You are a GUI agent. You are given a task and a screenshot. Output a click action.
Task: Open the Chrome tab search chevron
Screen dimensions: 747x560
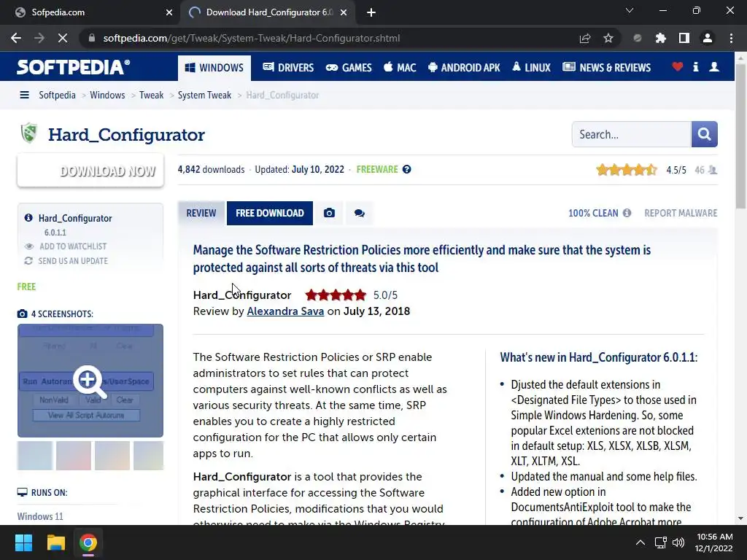click(x=630, y=10)
